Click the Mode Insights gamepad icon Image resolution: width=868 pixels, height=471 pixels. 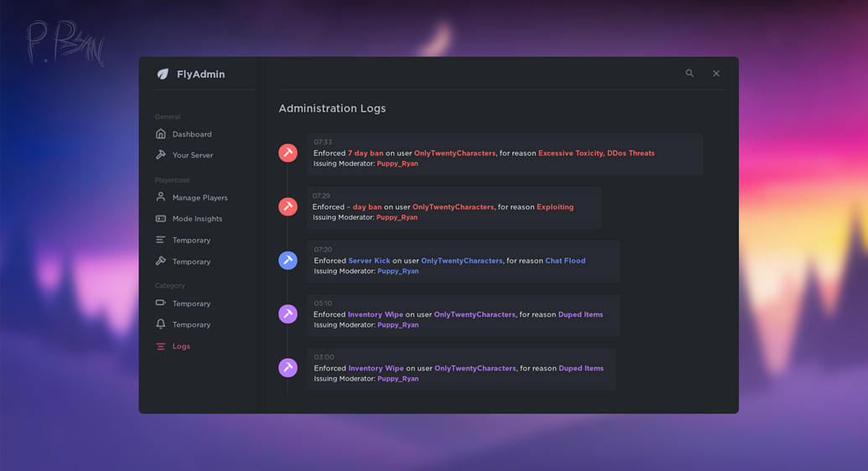coord(160,219)
